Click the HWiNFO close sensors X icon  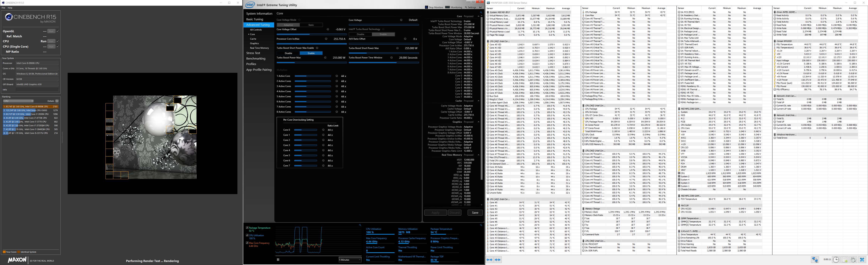click(862, 260)
